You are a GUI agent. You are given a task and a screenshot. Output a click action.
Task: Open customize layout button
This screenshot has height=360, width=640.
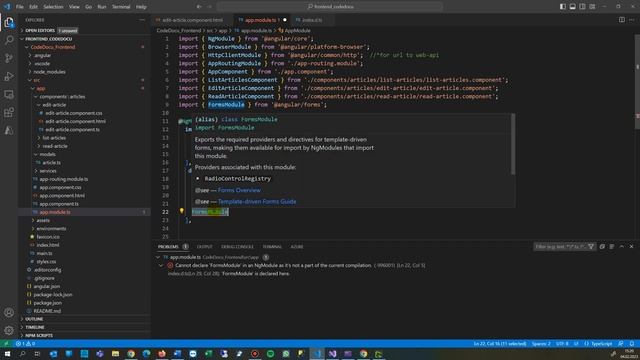coord(592,7)
